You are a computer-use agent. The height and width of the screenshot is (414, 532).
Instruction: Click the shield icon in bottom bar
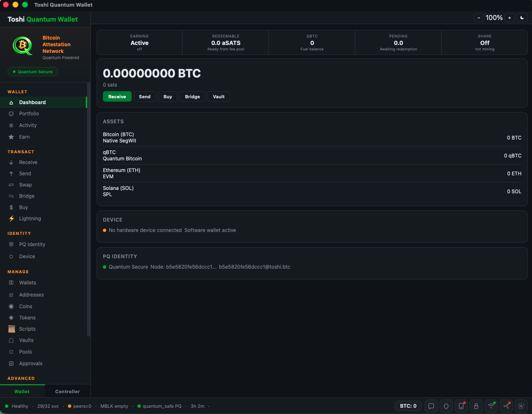[446, 406]
